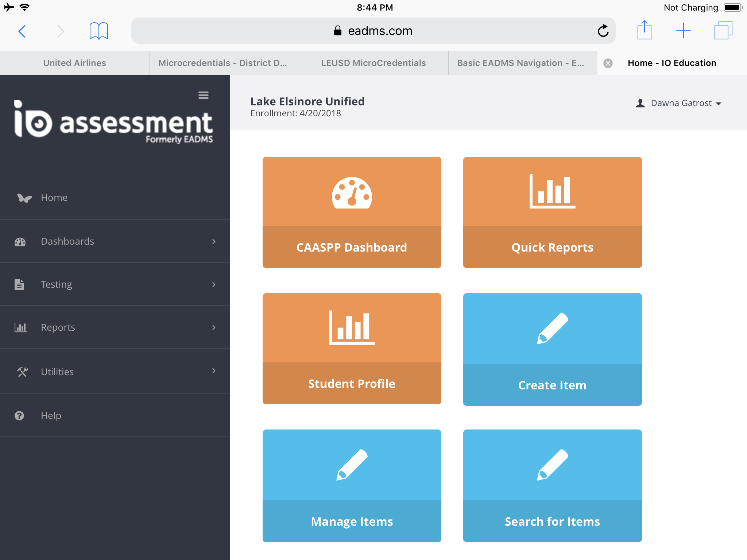Reload the eadms.com page
Screen dimensions: 747x560
tap(603, 31)
